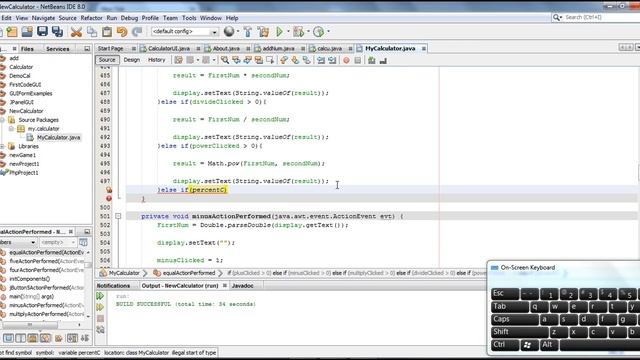This screenshot has height=360, width=640.
Task: Click MyCalculator in the breadcrumb bar
Action: point(124,273)
